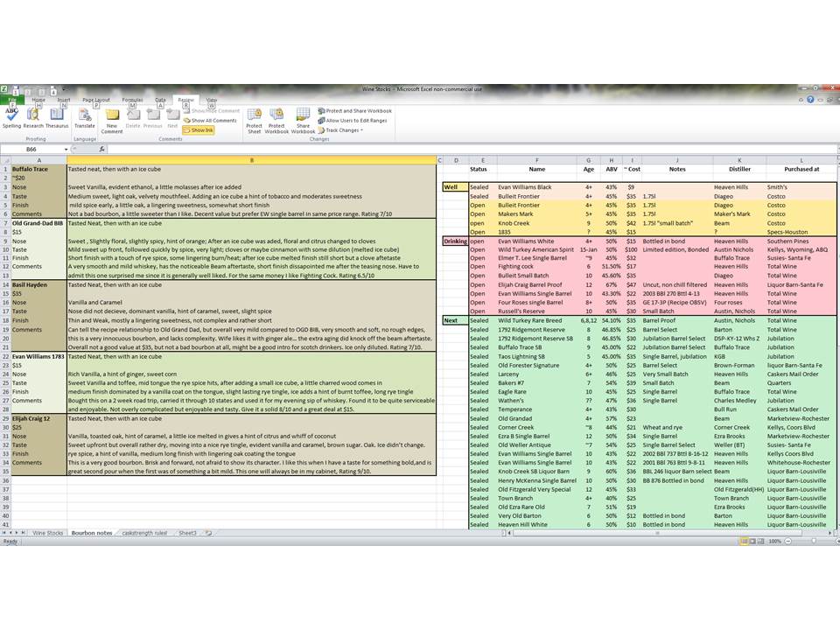This screenshot has width=840, height=630.
Task: Click the yellow Well category cell
Action: 455,187
